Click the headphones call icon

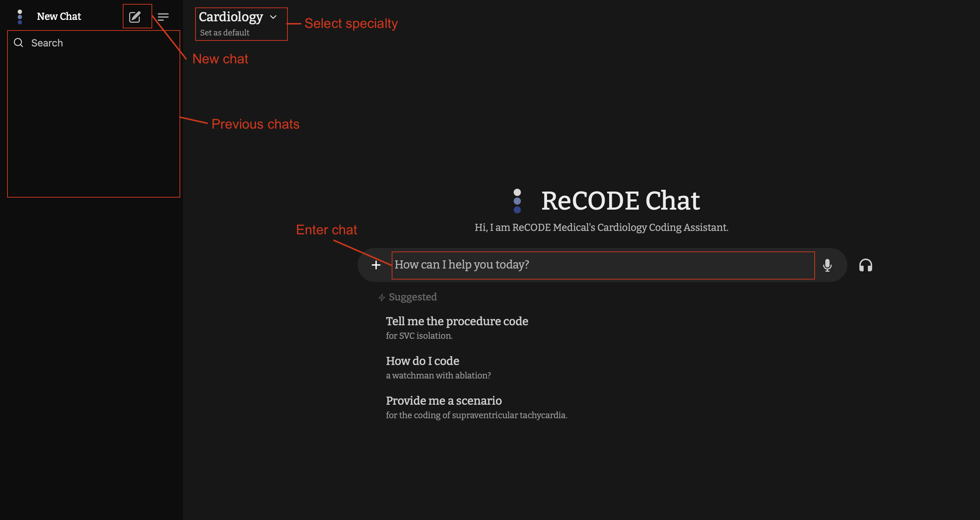click(x=865, y=265)
